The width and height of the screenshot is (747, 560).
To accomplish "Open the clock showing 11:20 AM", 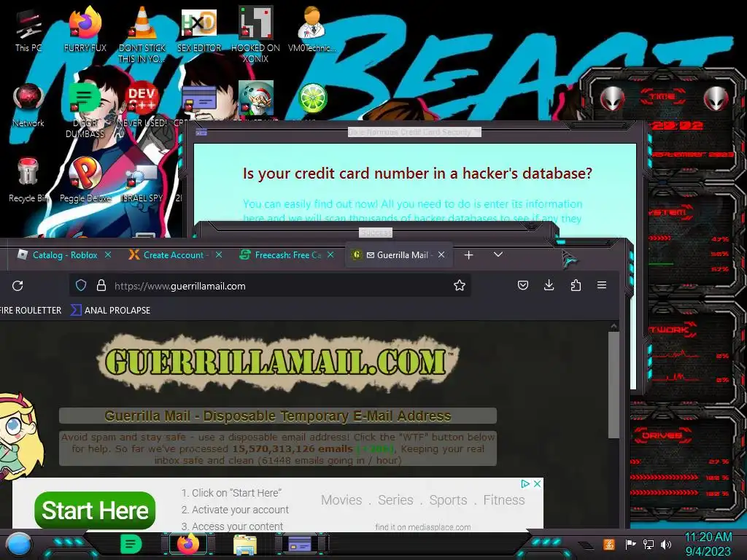I will (708, 544).
